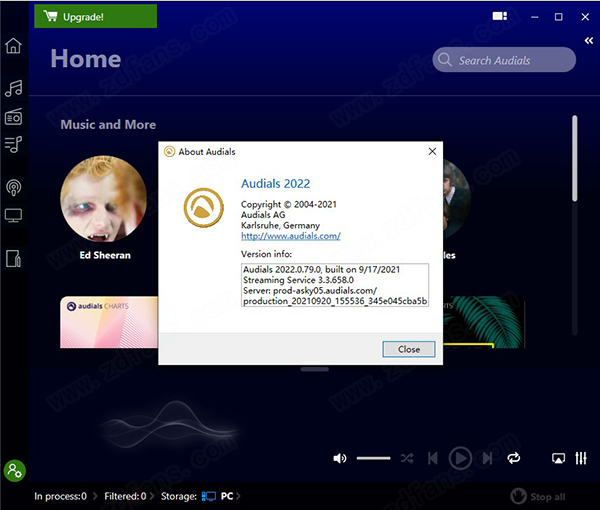Image resolution: width=600 pixels, height=510 pixels.
Task: Skip to next track
Action: coord(487,458)
